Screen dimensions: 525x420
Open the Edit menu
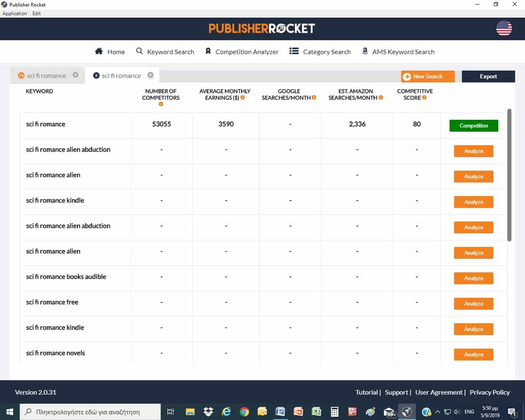[x=37, y=13]
